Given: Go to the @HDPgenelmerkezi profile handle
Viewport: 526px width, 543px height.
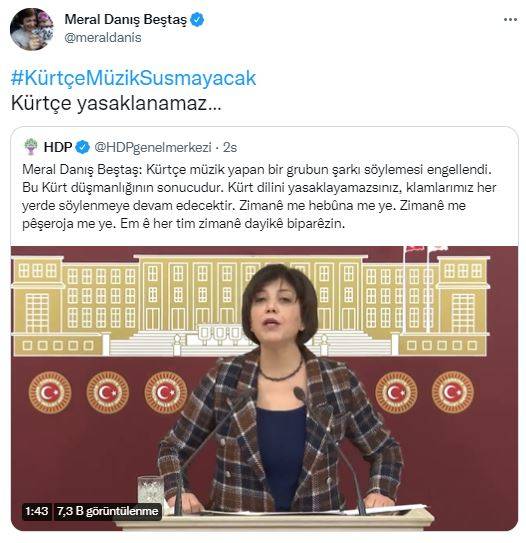Looking at the screenshot, I should pos(153,148).
